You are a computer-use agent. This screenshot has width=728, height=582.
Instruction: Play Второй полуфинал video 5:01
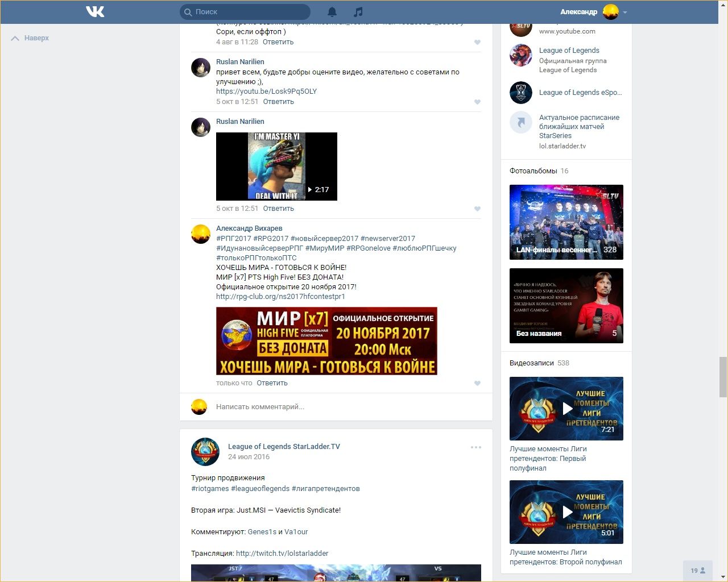click(566, 512)
